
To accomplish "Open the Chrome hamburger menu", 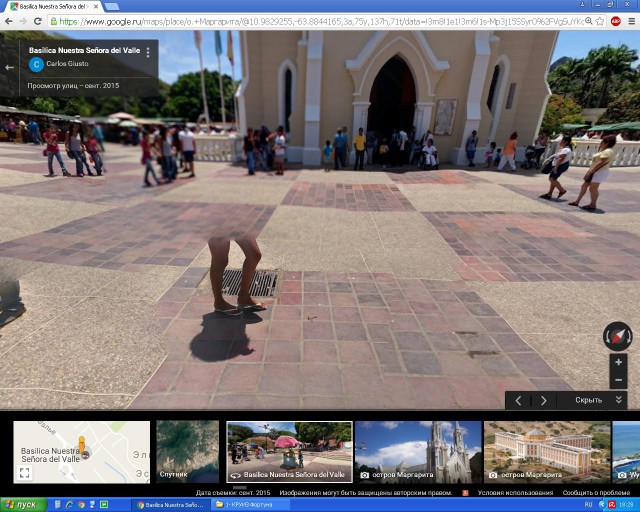I will click(631, 21).
